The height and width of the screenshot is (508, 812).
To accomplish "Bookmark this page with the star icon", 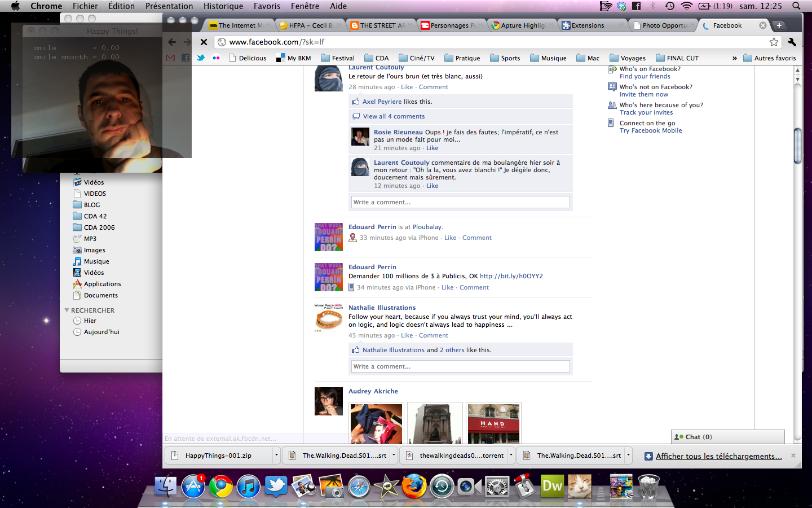I will pyautogui.click(x=774, y=42).
